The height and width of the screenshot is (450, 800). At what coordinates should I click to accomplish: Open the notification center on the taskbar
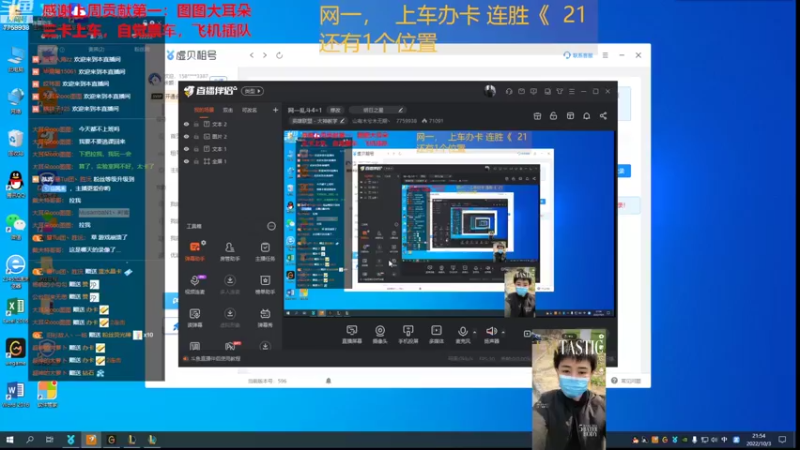[783, 439]
